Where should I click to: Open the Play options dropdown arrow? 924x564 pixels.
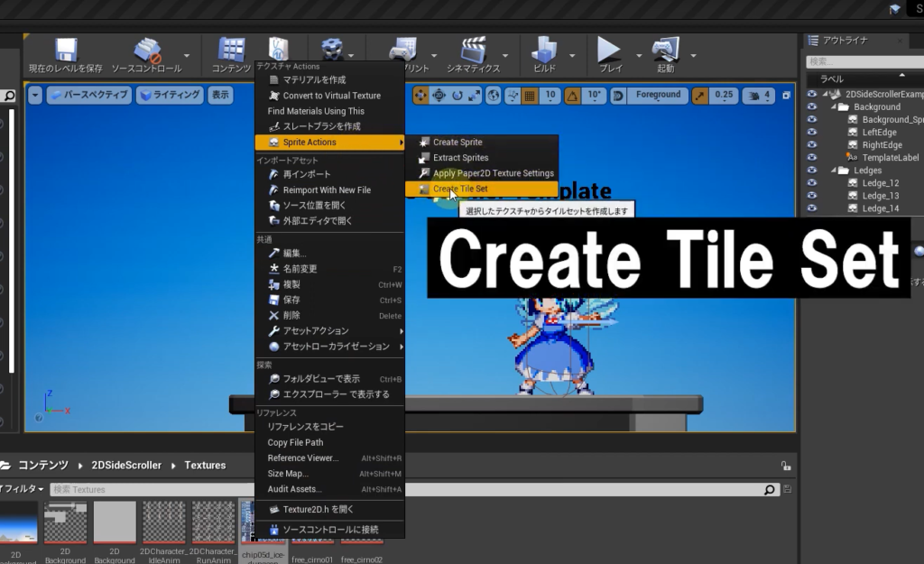pyautogui.click(x=637, y=54)
